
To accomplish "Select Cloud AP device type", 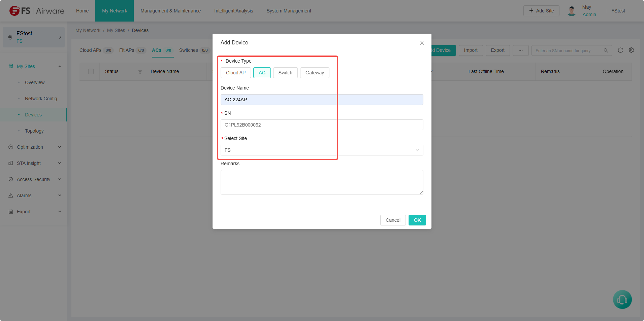I will point(236,73).
